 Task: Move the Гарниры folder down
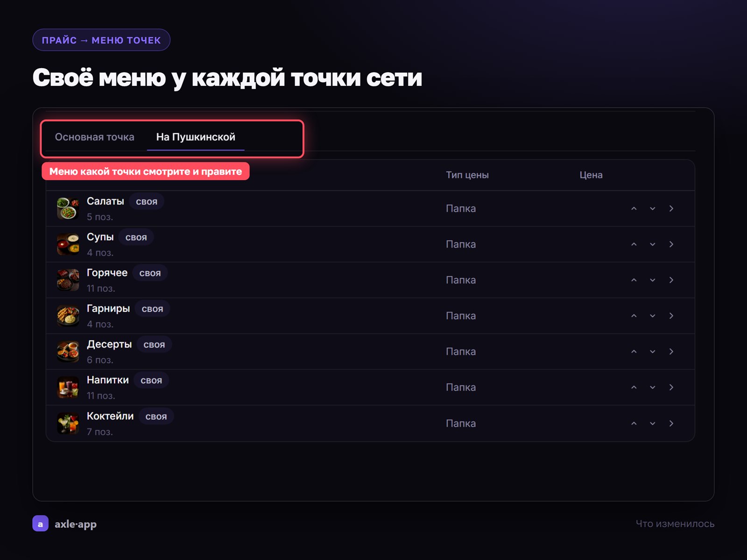point(653,316)
